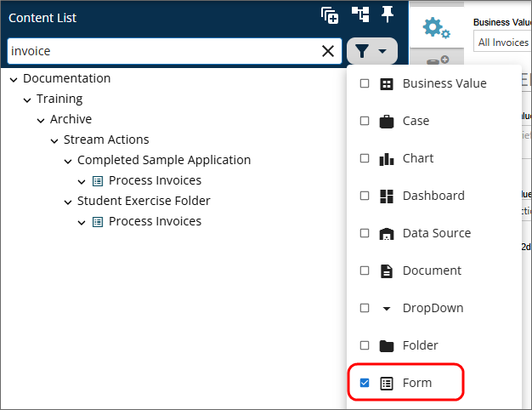This screenshot has width=532, height=410.
Task: Click the settings gears icon
Action: point(436,29)
